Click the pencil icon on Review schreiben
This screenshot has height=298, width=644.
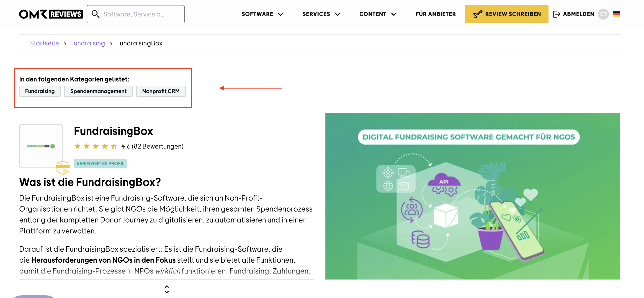pyautogui.click(x=477, y=14)
